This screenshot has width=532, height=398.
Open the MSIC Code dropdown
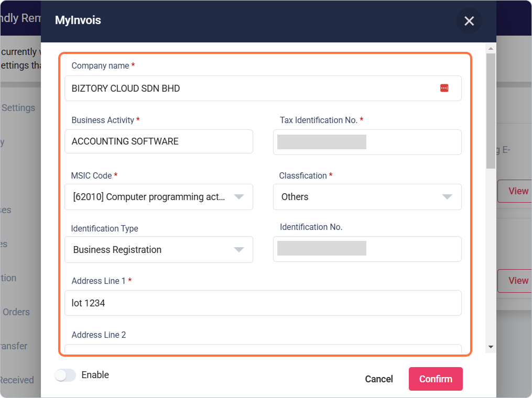point(159,197)
